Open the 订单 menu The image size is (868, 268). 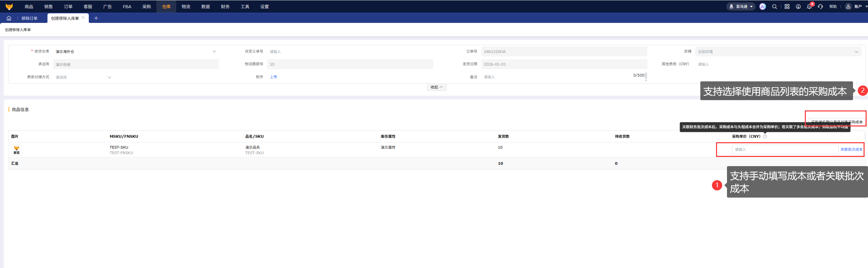pyautogui.click(x=68, y=6)
